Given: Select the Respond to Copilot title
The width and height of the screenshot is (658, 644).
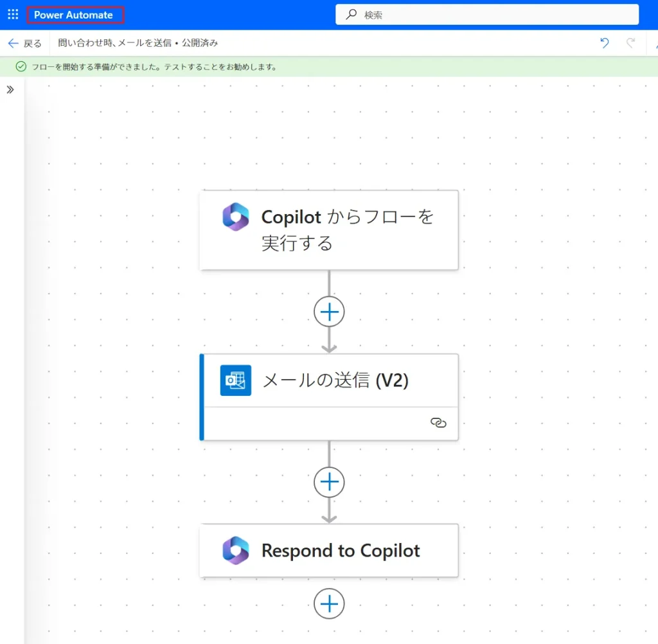Looking at the screenshot, I should coord(341,551).
